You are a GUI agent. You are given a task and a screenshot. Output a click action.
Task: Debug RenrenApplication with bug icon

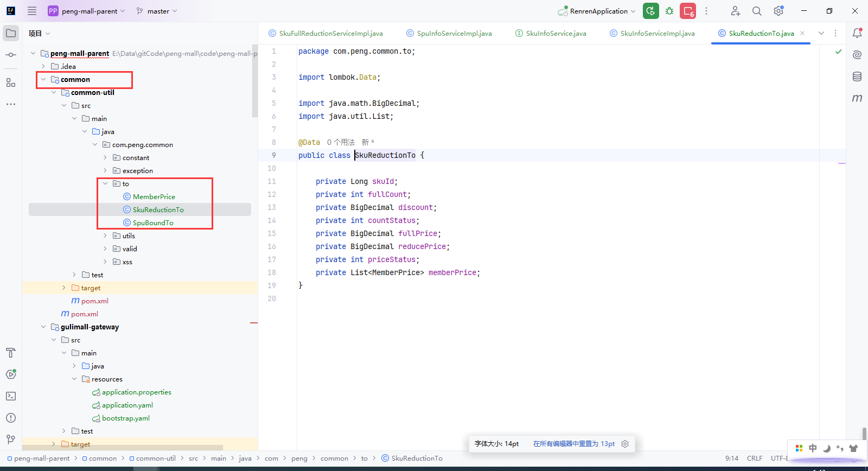point(669,11)
